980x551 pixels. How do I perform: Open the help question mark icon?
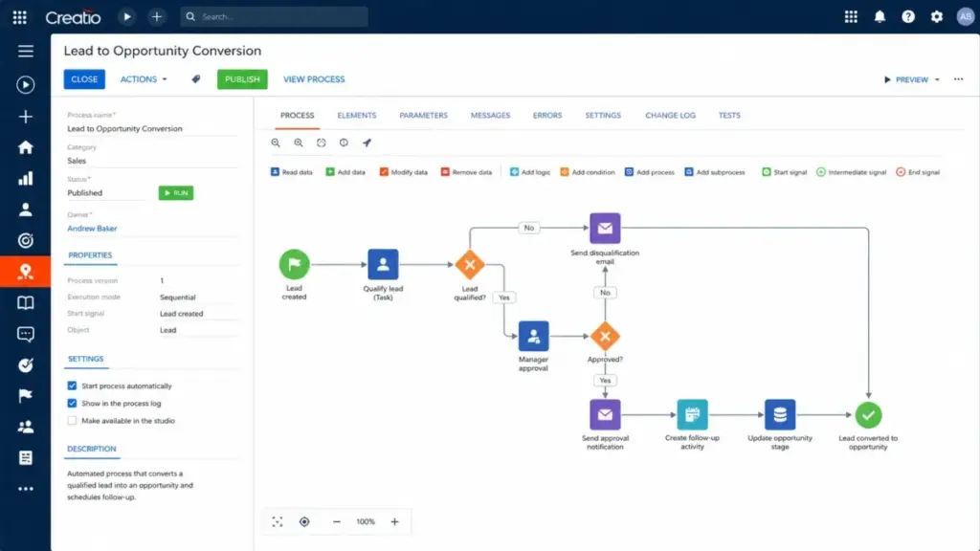(x=908, y=17)
